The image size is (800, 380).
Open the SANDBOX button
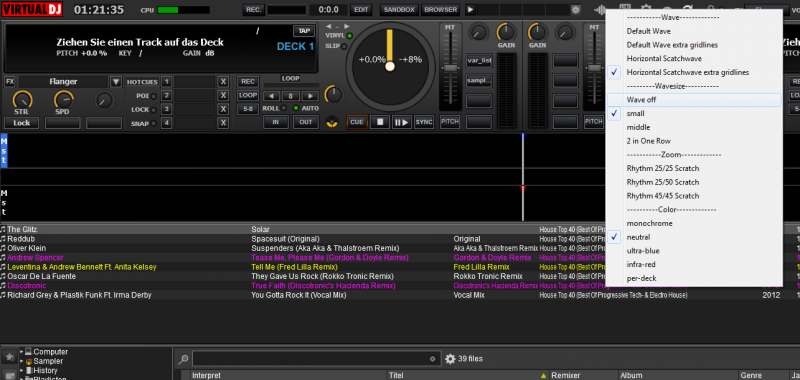click(399, 10)
